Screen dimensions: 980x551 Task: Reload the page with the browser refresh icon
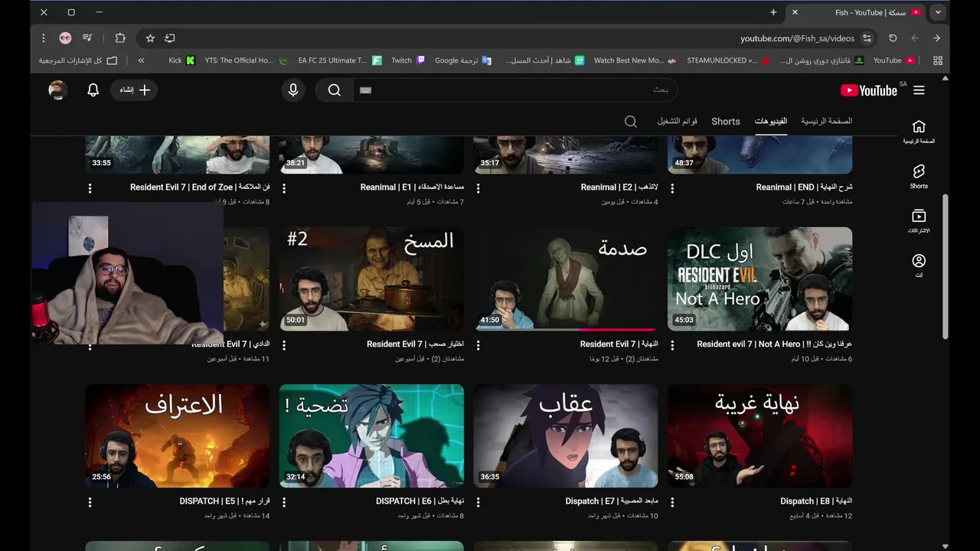(x=893, y=38)
